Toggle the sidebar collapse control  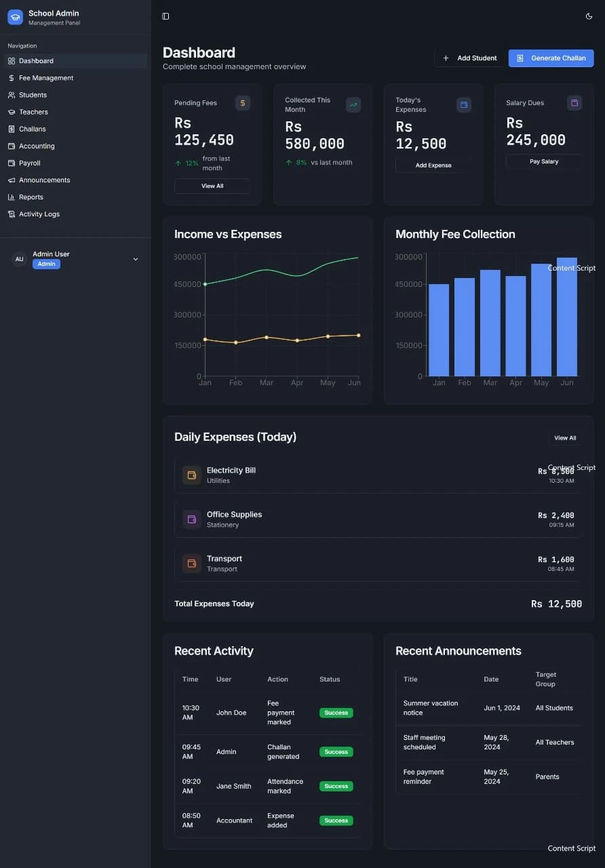(x=165, y=16)
